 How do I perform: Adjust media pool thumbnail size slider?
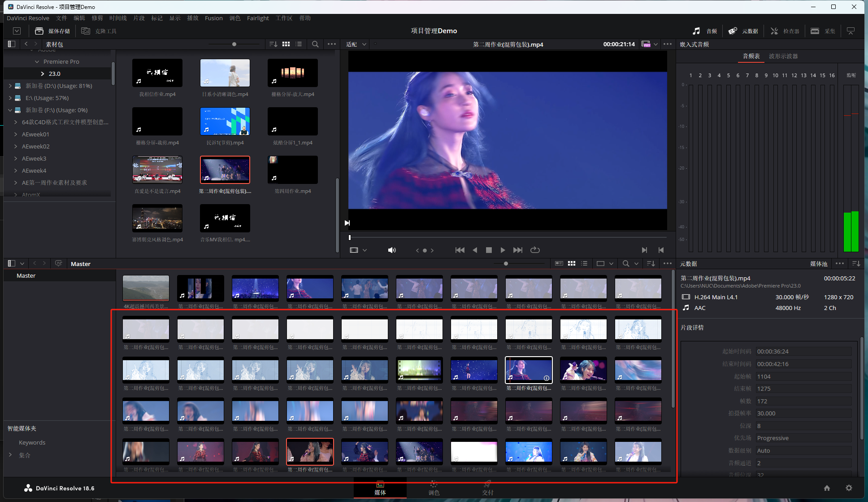pos(506,263)
